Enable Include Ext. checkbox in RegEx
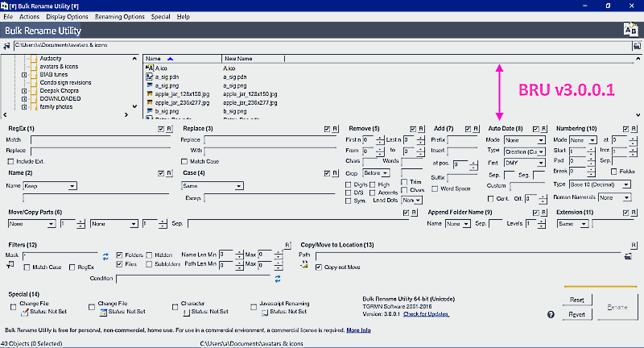Viewport: 644px width, 348px height. point(11,161)
